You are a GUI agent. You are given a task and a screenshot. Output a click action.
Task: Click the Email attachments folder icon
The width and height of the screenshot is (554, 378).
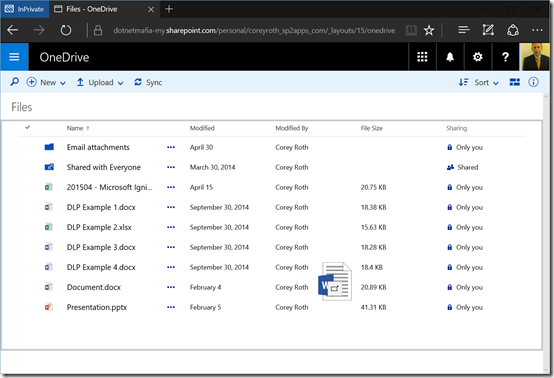pyautogui.click(x=49, y=147)
